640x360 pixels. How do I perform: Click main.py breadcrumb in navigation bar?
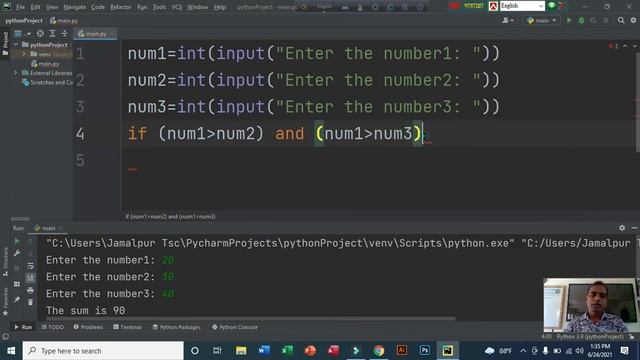point(64,20)
